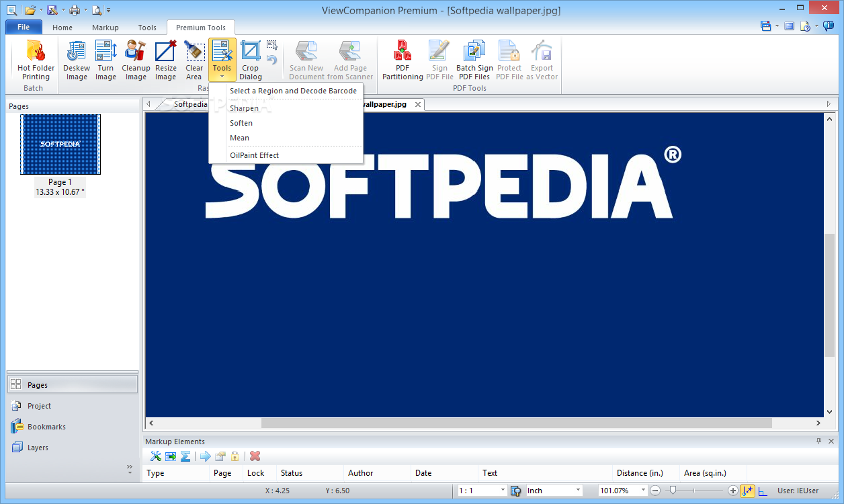Click the export markup table icon
The image size is (844, 504).
[171, 456]
